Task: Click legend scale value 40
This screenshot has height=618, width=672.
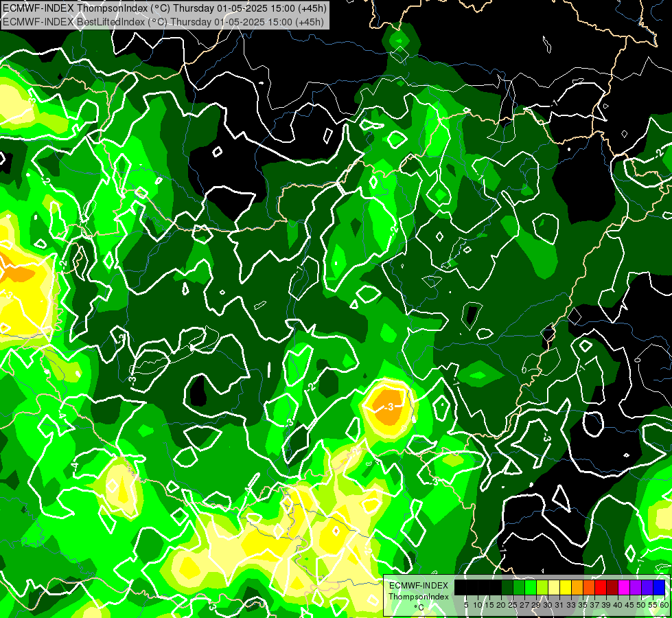Action: [618, 605]
